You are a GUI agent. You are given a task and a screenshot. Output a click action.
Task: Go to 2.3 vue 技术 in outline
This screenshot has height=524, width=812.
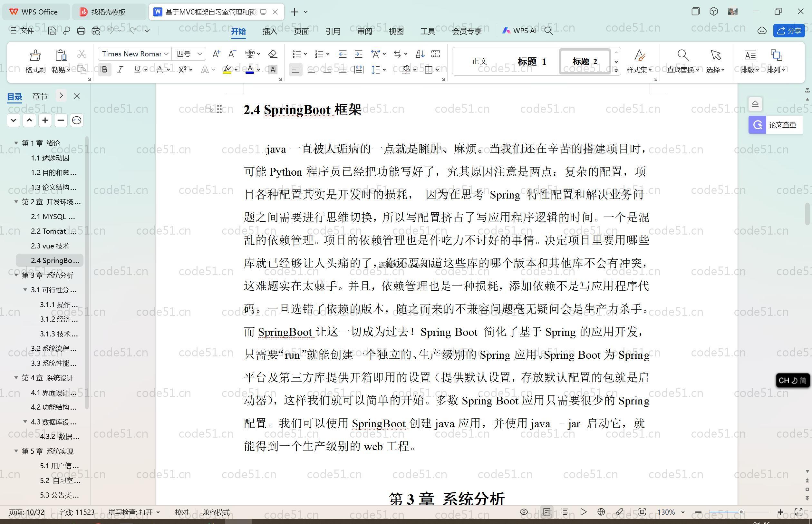pyautogui.click(x=50, y=246)
